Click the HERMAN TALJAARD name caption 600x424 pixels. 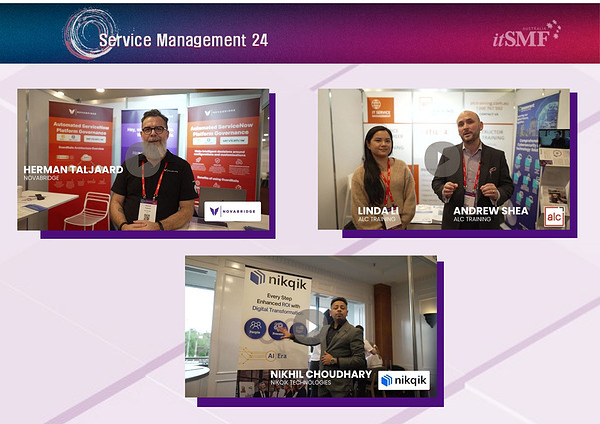(x=73, y=170)
